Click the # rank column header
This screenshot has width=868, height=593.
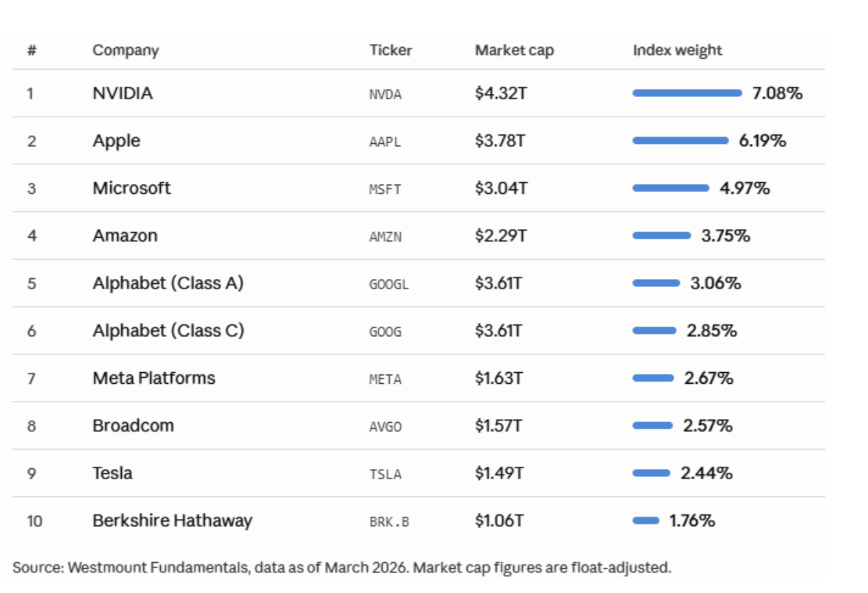coord(32,51)
